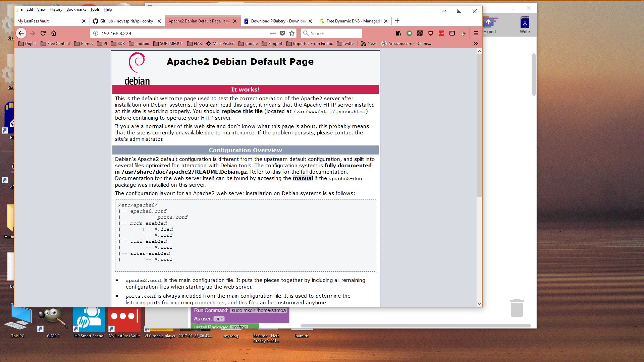This screenshot has width=644, height=362.
Task: Open the QR code extension
Action: click(420, 33)
